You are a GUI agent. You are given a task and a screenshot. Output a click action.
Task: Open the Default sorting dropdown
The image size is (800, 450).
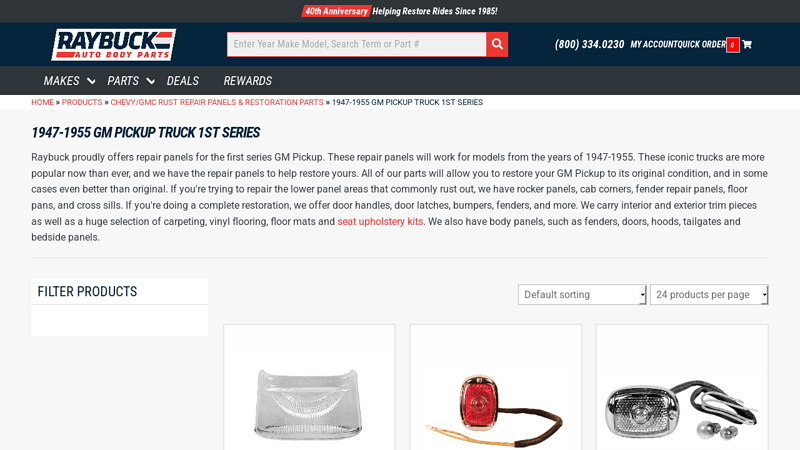[x=582, y=294]
